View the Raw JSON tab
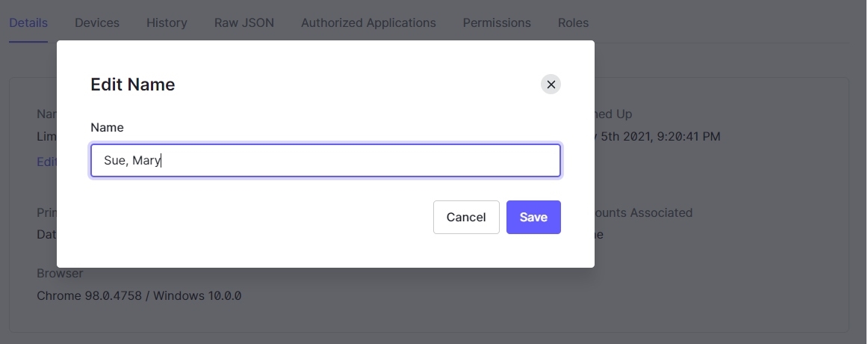This screenshot has height=344, width=868. [244, 22]
